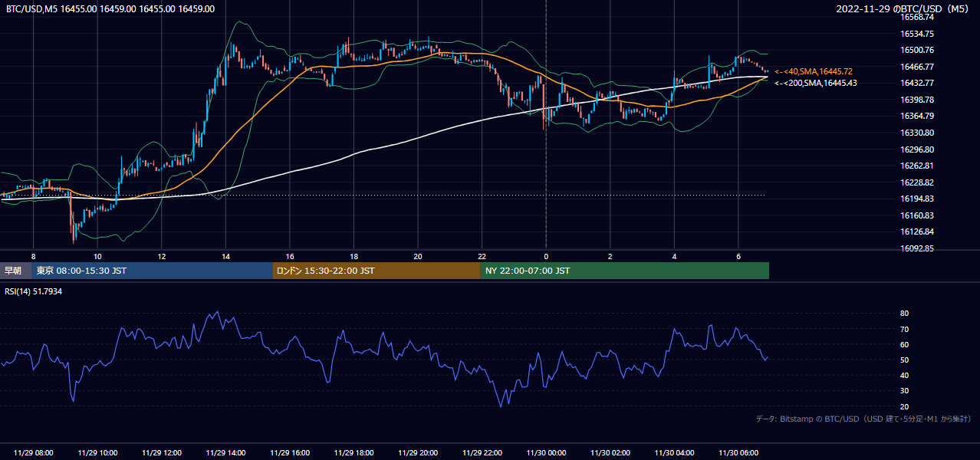This screenshot has width=980, height=460.
Task: Click the 16364.79 price axis label
Action: [x=916, y=117]
